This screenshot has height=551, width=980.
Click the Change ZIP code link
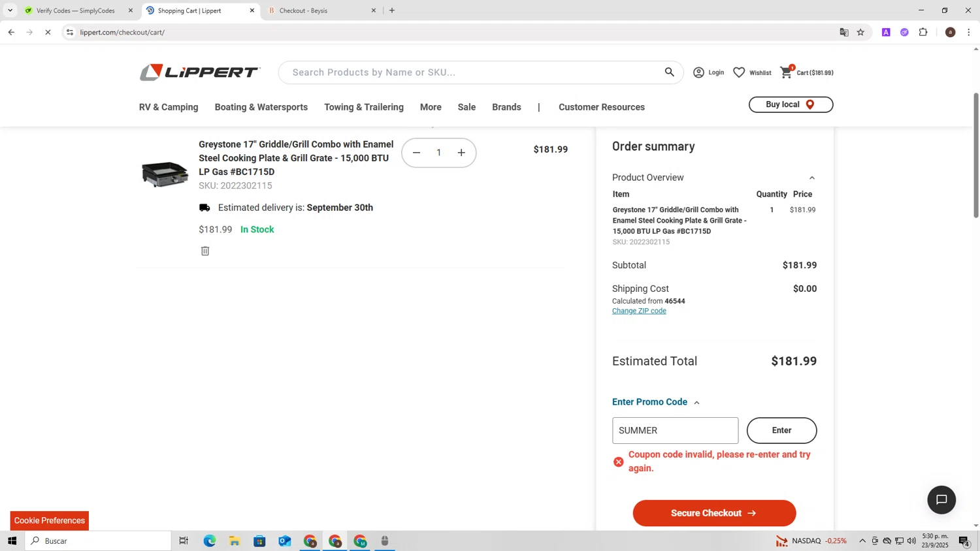pos(639,311)
